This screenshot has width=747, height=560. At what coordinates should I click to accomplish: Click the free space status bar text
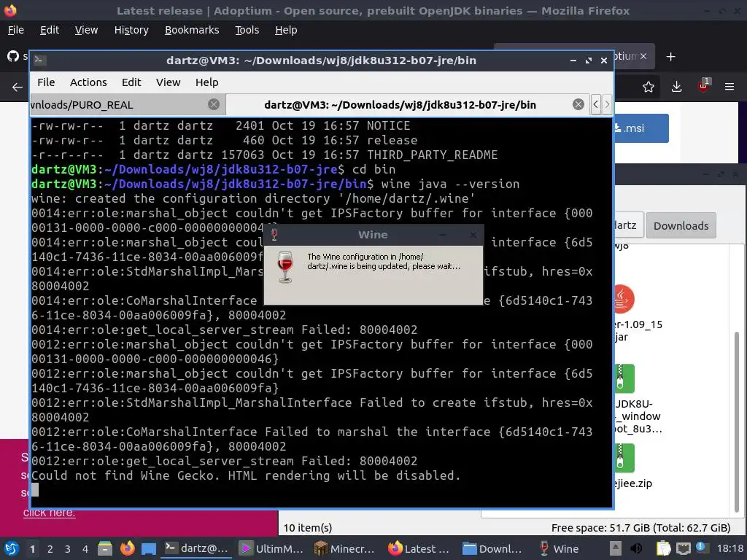tap(640, 528)
